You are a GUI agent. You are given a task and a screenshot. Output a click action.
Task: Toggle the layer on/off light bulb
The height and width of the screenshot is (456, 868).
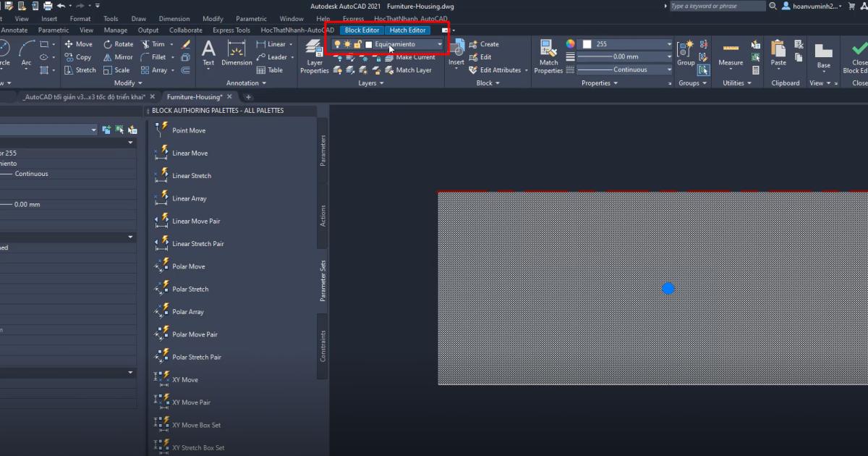pos(337,44)
